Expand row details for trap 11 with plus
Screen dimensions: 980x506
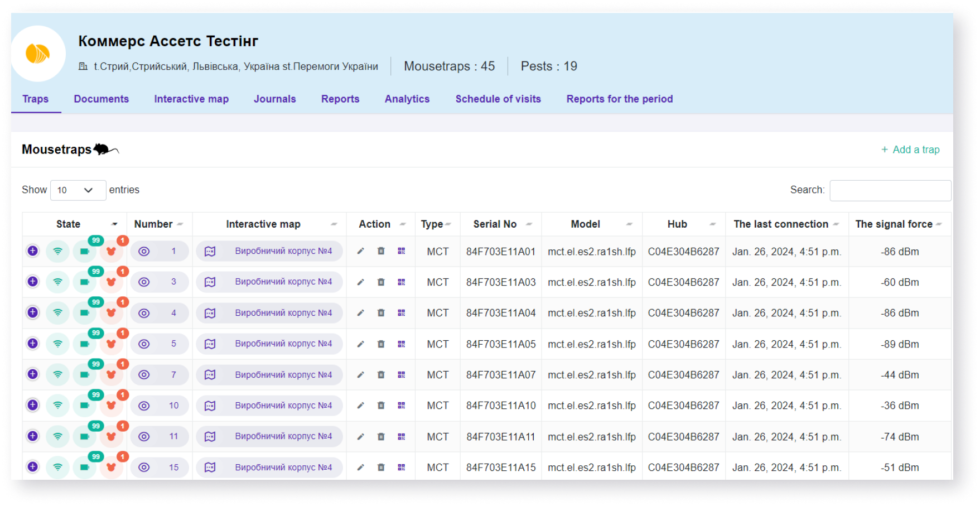(33, 436)
